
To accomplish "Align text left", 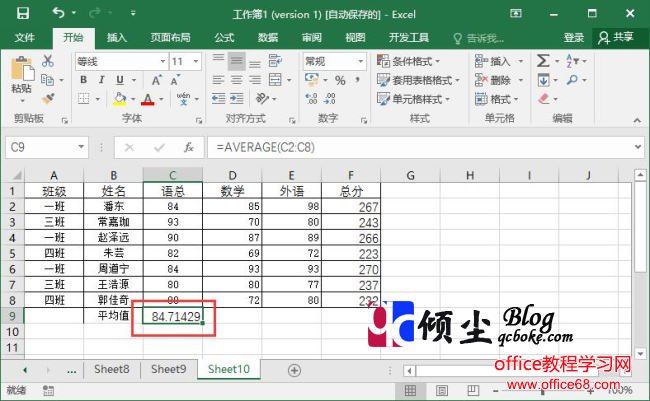I will [x=218, y=80].
